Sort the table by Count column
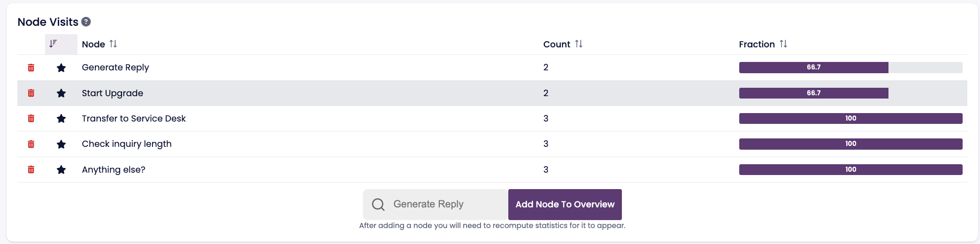The height and width of the screenshot is (244, 980). click(579, 44)
